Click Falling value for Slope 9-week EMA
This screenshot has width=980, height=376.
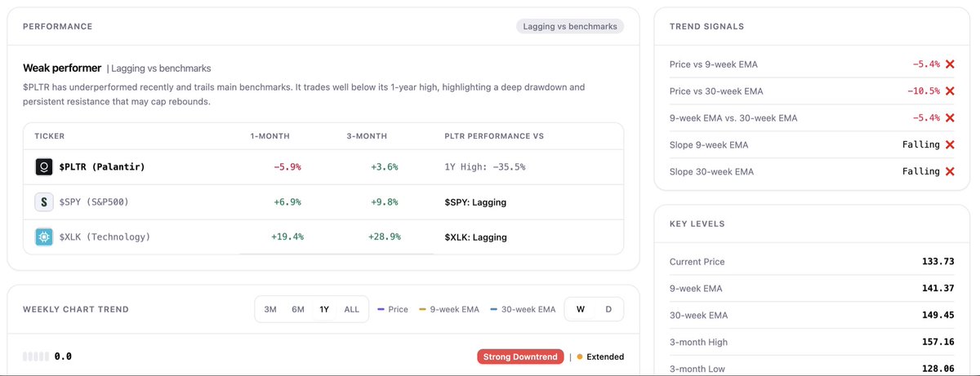pos(921,145)
